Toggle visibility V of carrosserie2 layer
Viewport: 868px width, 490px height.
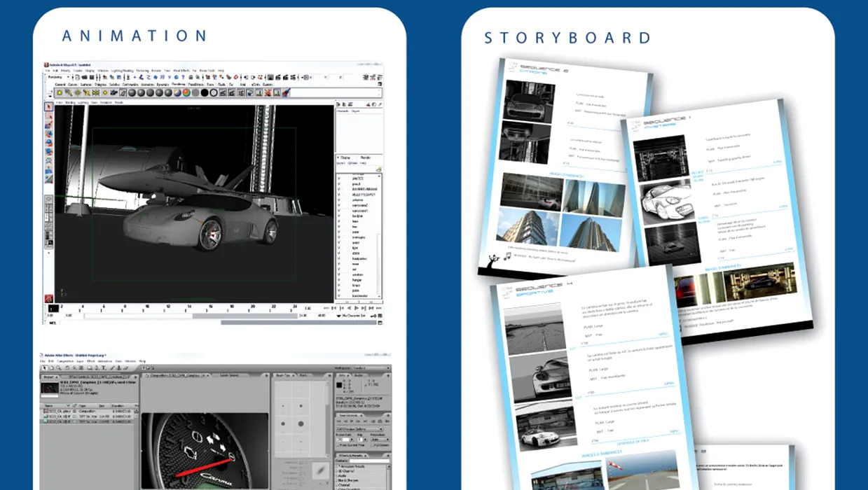click(338, 205)
